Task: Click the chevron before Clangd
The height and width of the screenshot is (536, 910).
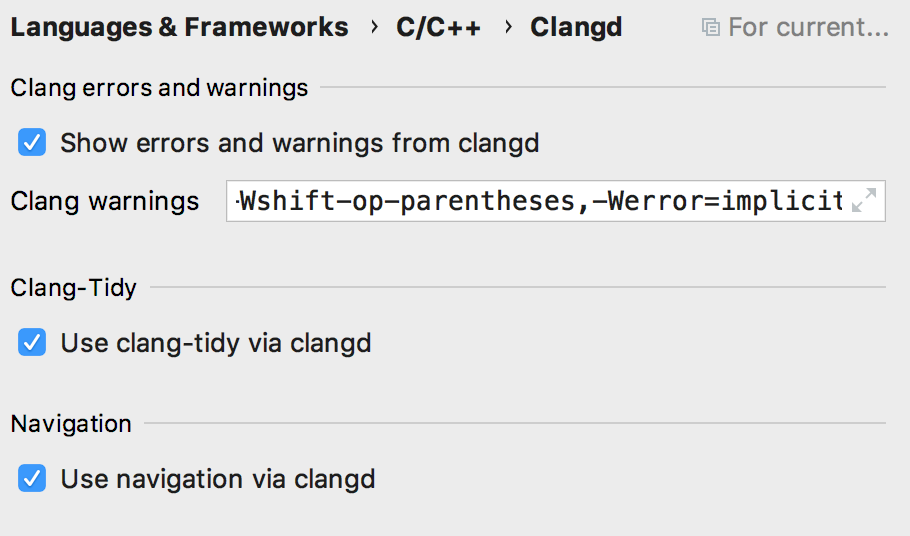Action: point(507,27)
